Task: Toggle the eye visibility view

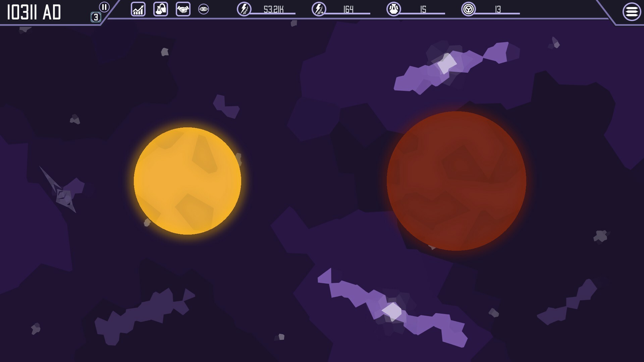Action: click(204, 9)
